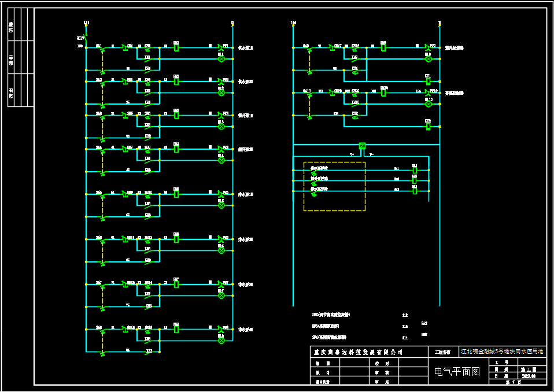Select the drawing title 电气平面图
The width and height of the screenshot is (554, 392).
pos(457,372)
